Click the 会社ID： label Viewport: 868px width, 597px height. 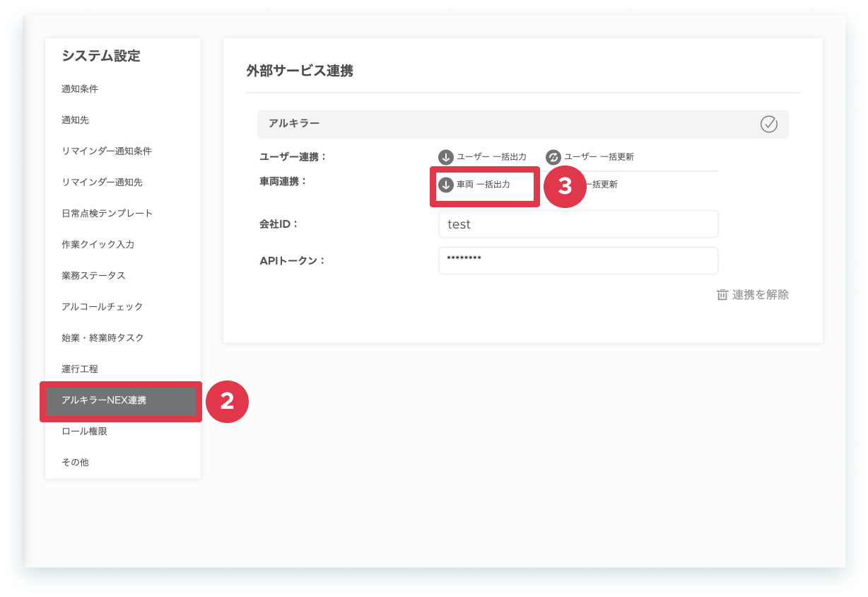pyautogui.click(x=280, y=224)
